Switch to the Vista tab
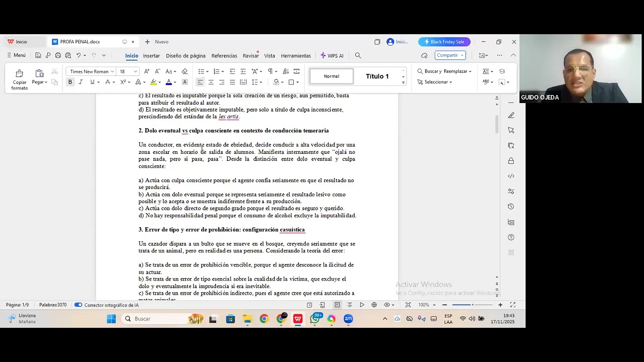 pos(270,56)
